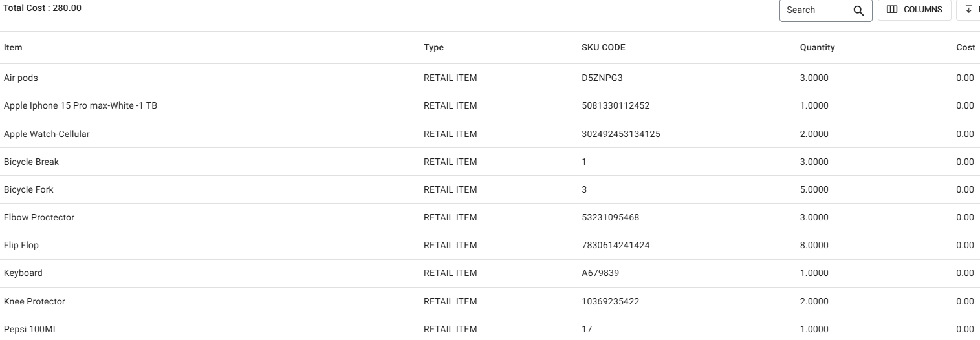This screenshot has height=340, width=980.
Task: Select the Bicycle Break row
Action: (31, 162)
